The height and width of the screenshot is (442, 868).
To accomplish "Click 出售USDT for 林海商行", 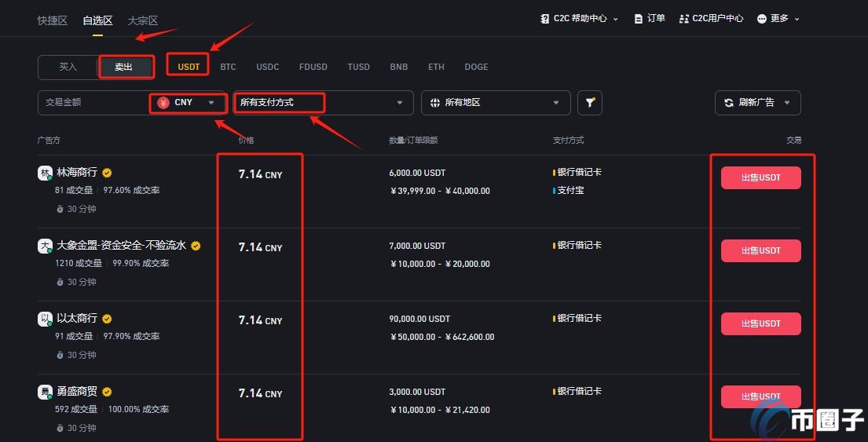I will pyautogui.click(x=760, y=177).
